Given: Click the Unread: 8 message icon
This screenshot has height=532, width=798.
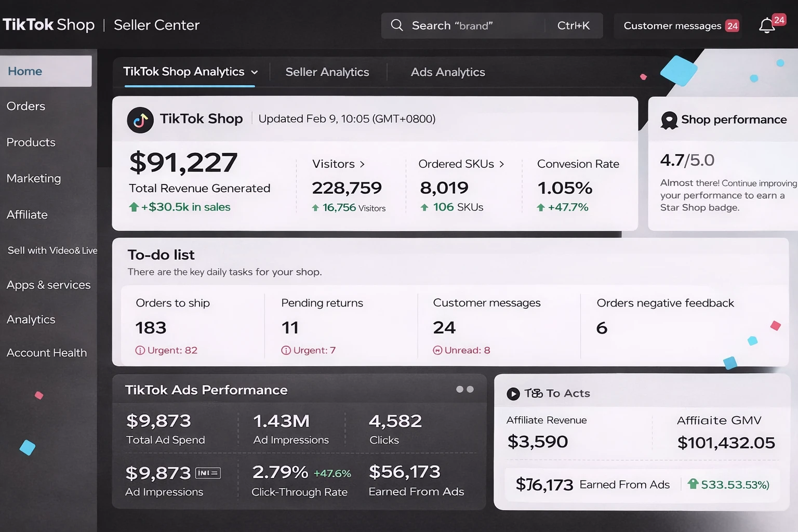Looking at the screenshot, I should coord(437,350).
